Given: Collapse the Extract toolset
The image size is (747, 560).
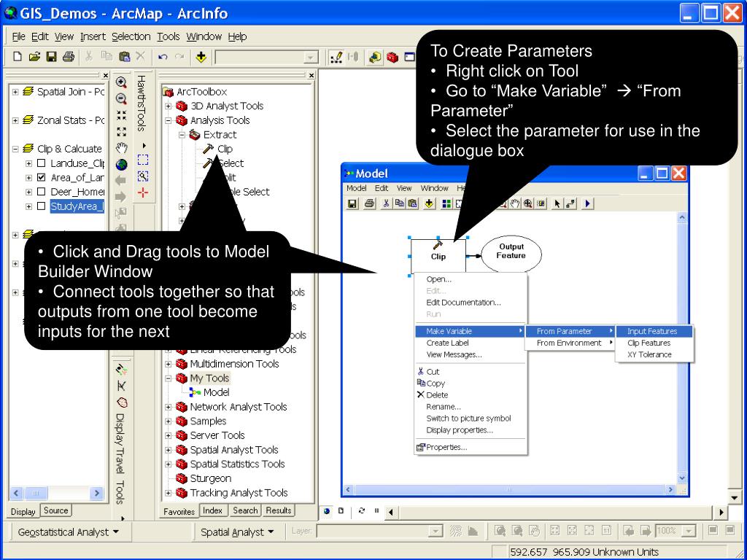Looking at the screenshot, I should [x=182, y=135].
